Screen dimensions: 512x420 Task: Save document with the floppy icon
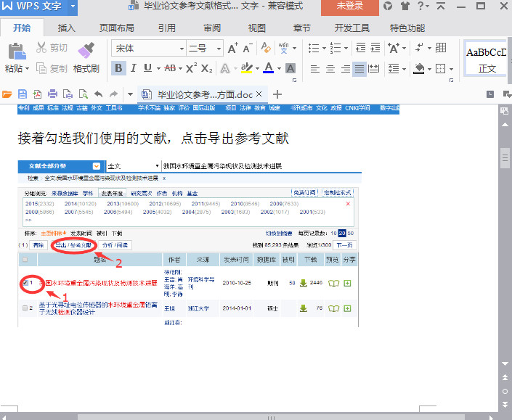23,94
